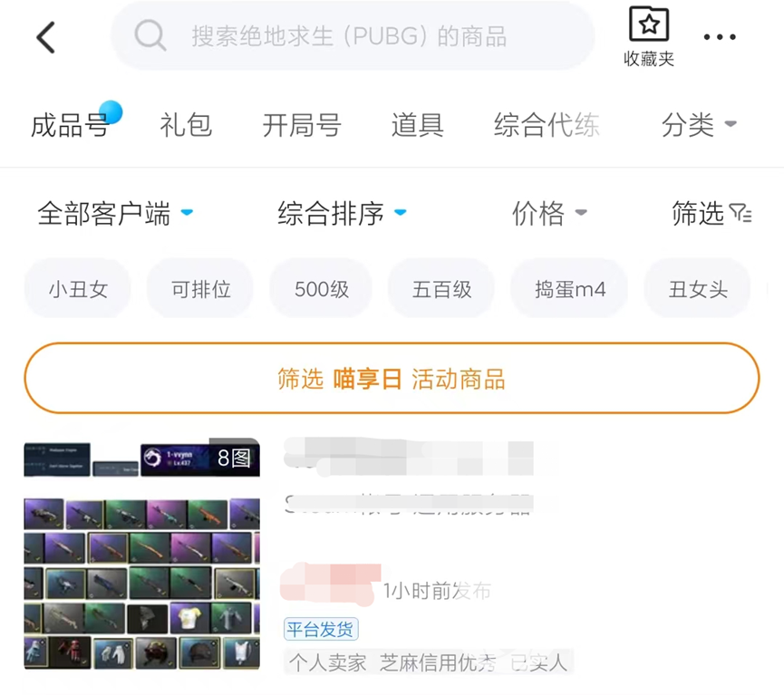The width and height of the screenshot is (784, 695).
Task: Tap the 筛选 喵享日 活动商品 banner
Action: (x=392, y=378)
